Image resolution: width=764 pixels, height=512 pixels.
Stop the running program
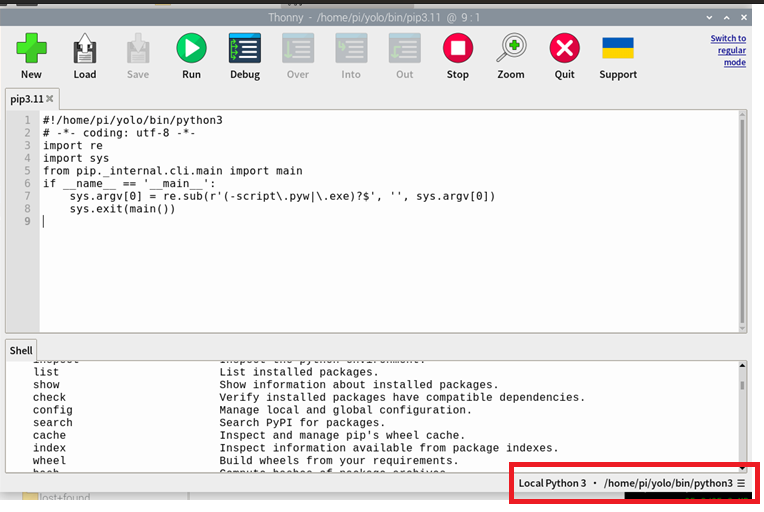pyautogui.click(x=458, y=48)
